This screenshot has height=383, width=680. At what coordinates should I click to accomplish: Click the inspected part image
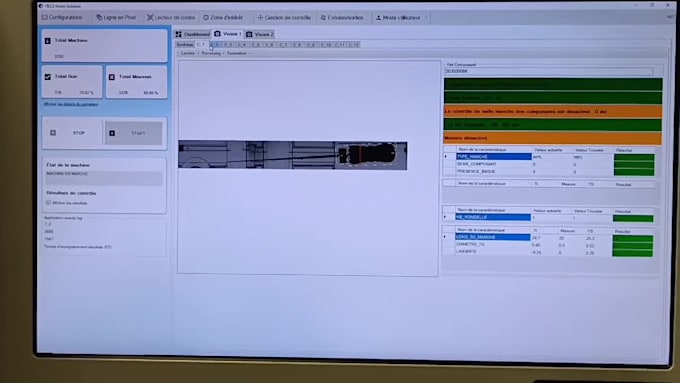click(x=293, y=155)
